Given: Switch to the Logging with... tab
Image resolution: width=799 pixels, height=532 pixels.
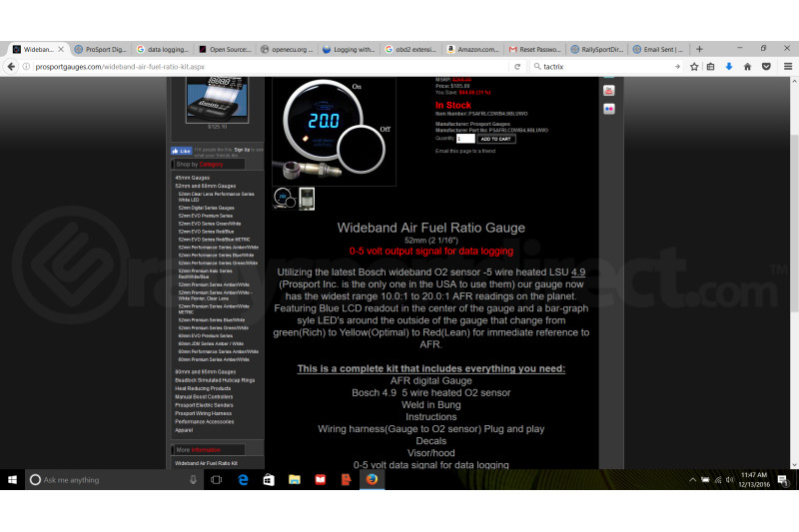Looking at the screenshot, I should coord(349,49).
